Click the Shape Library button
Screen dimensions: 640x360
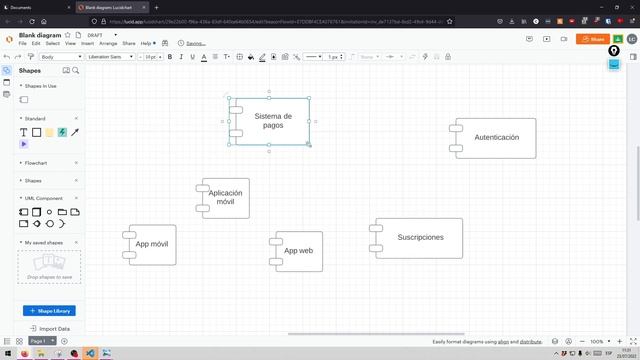49,311
